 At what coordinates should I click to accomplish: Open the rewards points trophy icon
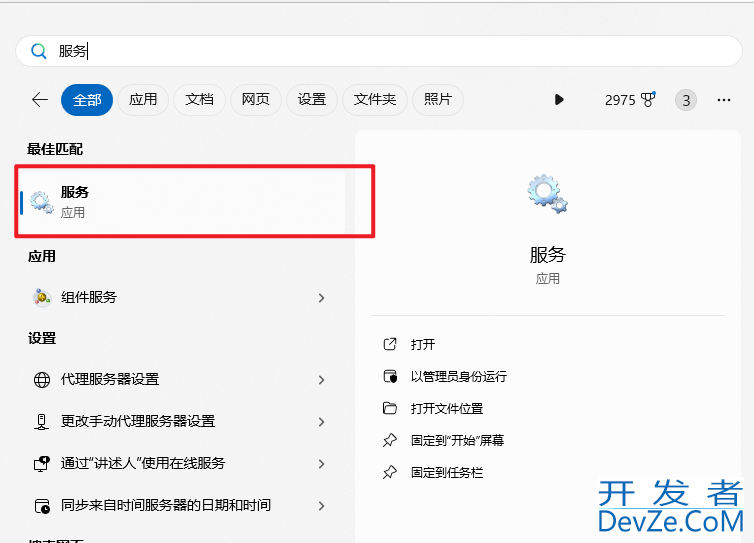tap(648, 99)
